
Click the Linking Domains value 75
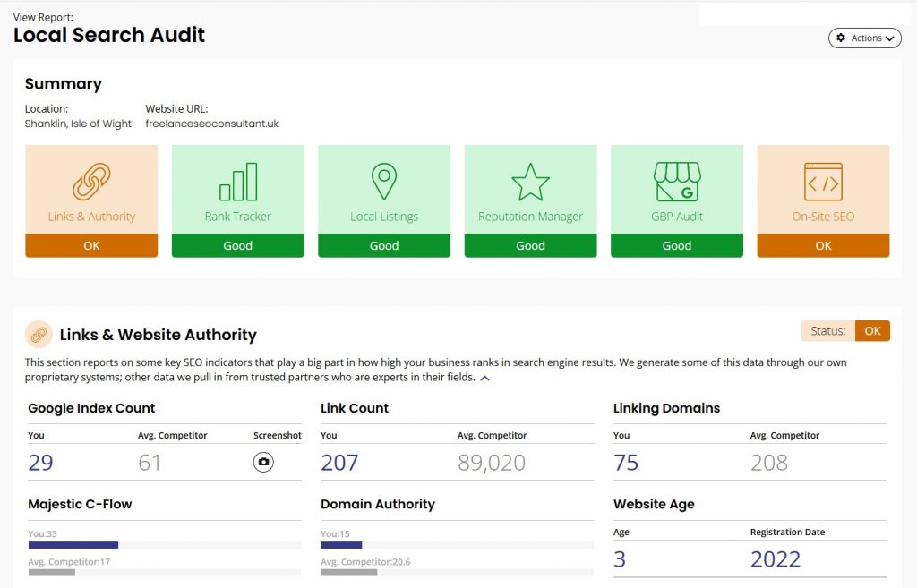(626, 463)
